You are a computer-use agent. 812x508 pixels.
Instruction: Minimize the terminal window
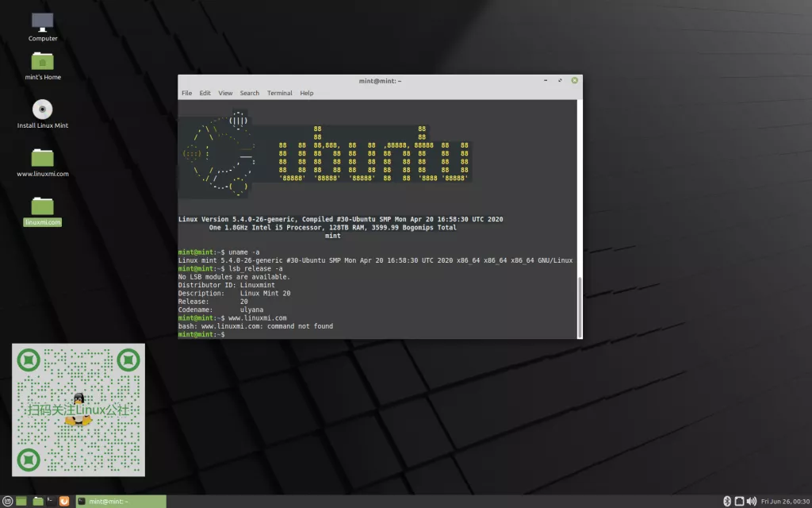tap(546, 80)
